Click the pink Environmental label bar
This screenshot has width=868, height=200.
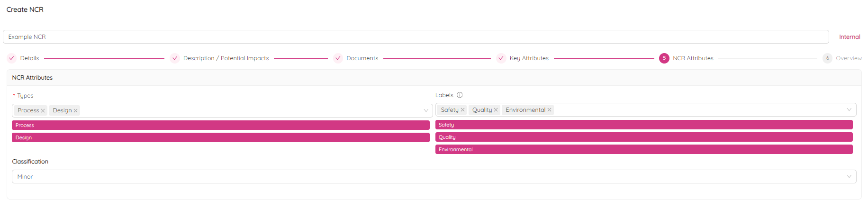tap(643, 150)
